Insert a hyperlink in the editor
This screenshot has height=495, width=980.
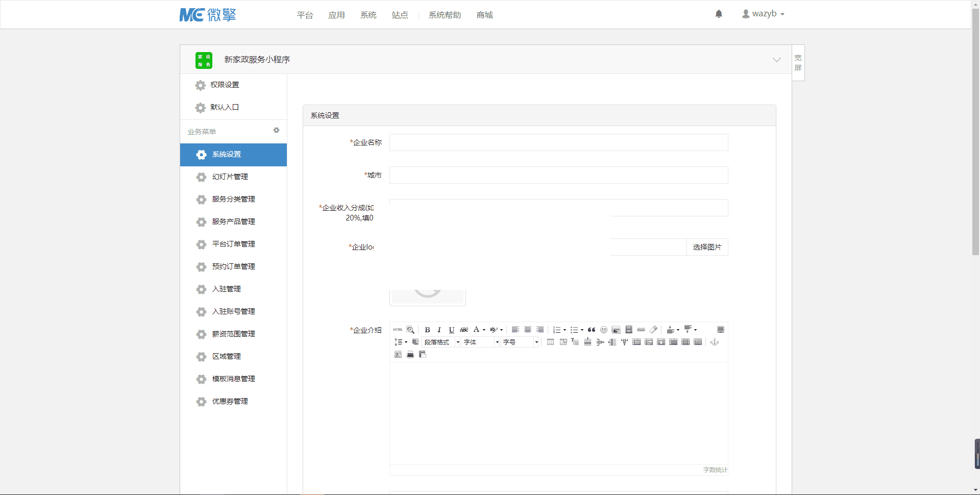pos(642,330)
